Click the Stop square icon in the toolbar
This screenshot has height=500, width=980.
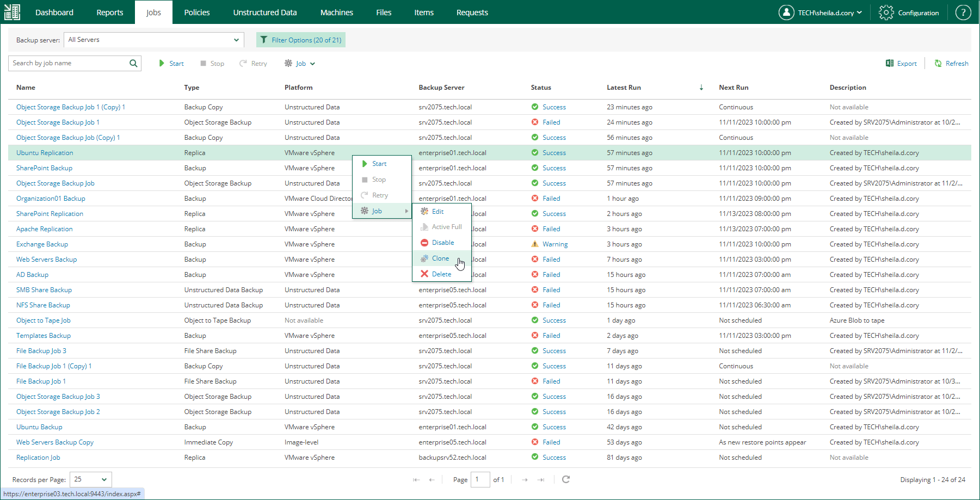(202, 63)
